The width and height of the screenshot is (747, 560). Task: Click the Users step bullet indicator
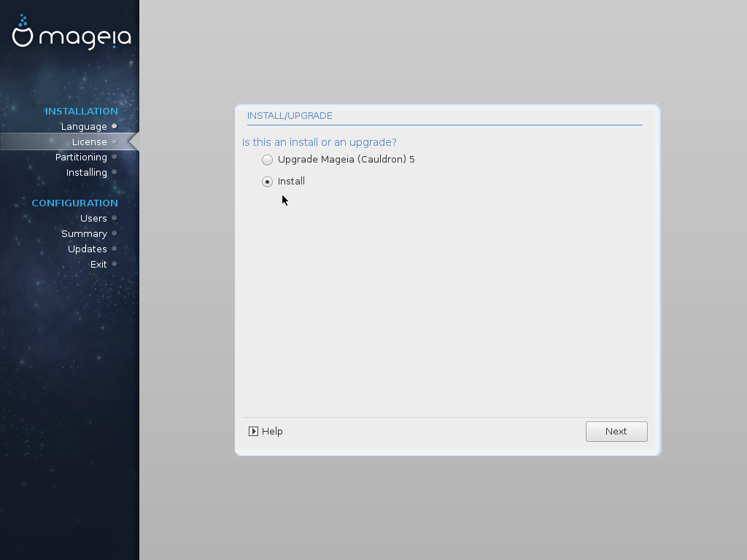(115, 218)
